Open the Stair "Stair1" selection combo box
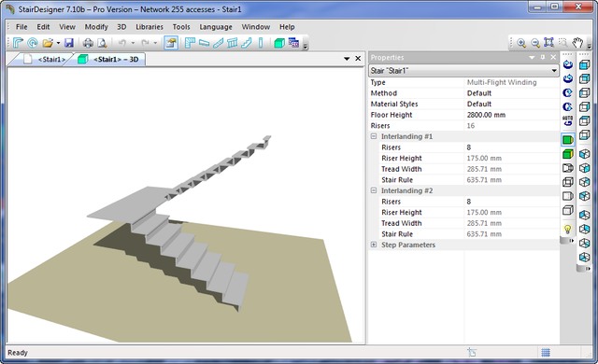598x364 pixels. 463,70
